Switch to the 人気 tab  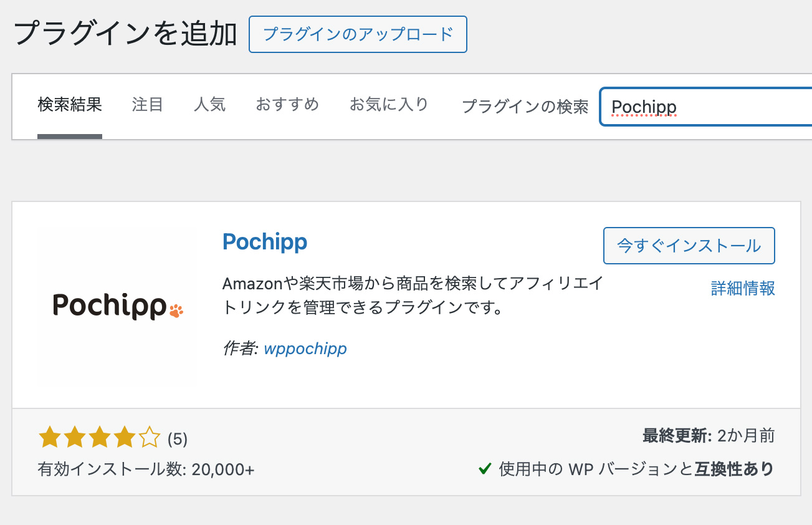209,105
